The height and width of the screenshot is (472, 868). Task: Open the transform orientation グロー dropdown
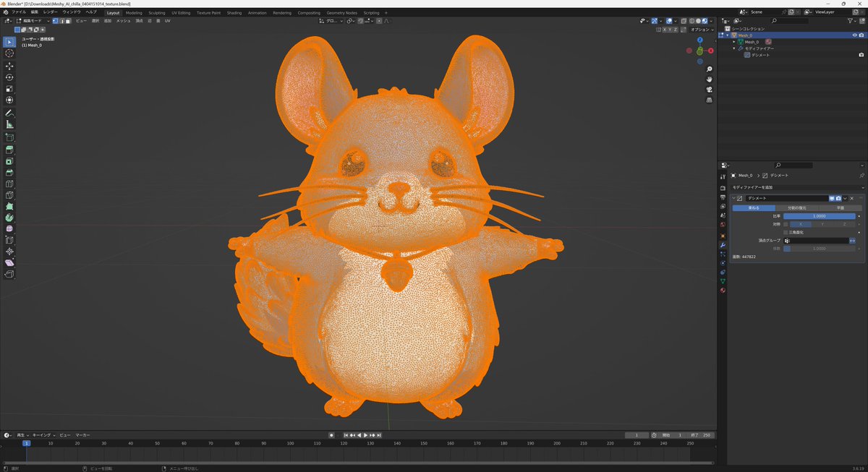tap(331, 21)
